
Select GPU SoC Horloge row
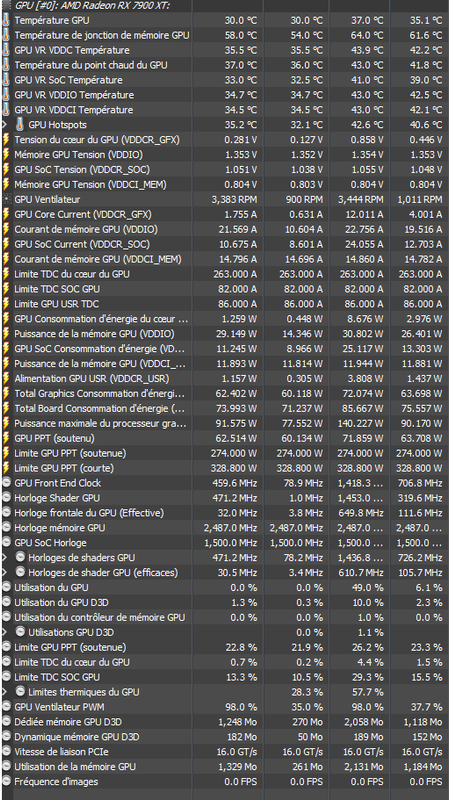pyautogui.click(x=224, y=542)
